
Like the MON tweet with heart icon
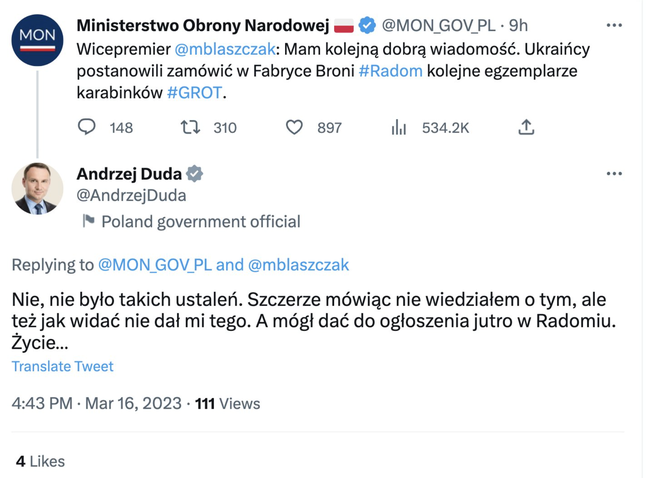coord(294,127)
